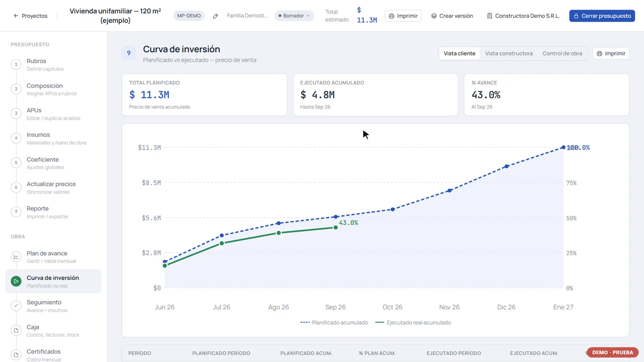
Task: Click step 4 circle for Insumos
Action: 16,138
